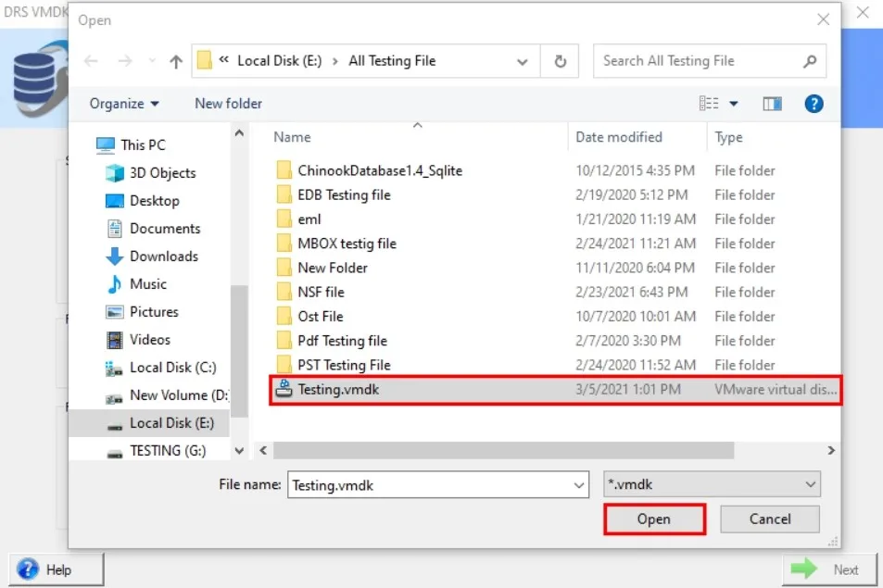
Task: Expand the *.vmdk file type dropdown
Action: click(x=811, y=484)
